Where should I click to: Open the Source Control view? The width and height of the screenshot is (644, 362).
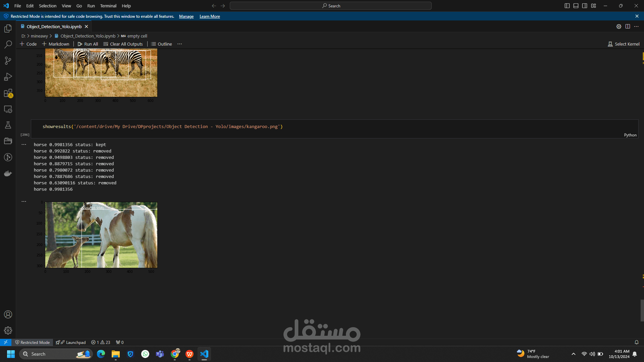click(x=8, y=61)
